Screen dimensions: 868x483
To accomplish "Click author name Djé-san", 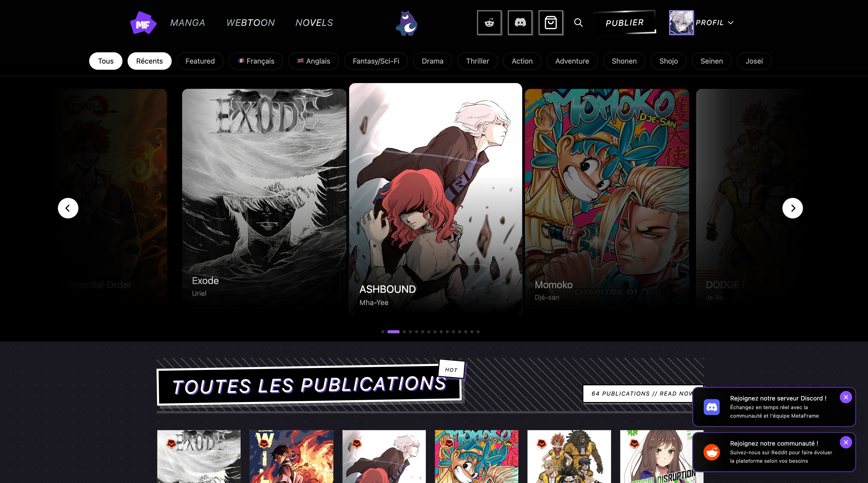I will (547, 297).
